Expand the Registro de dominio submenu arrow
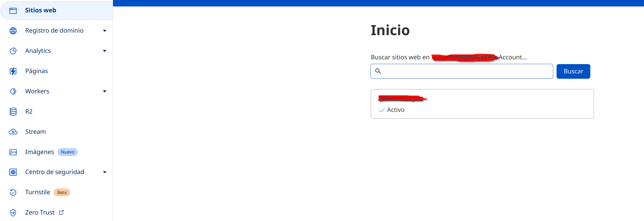This screenshot has width=644, height=221. (x=105, y=31)
